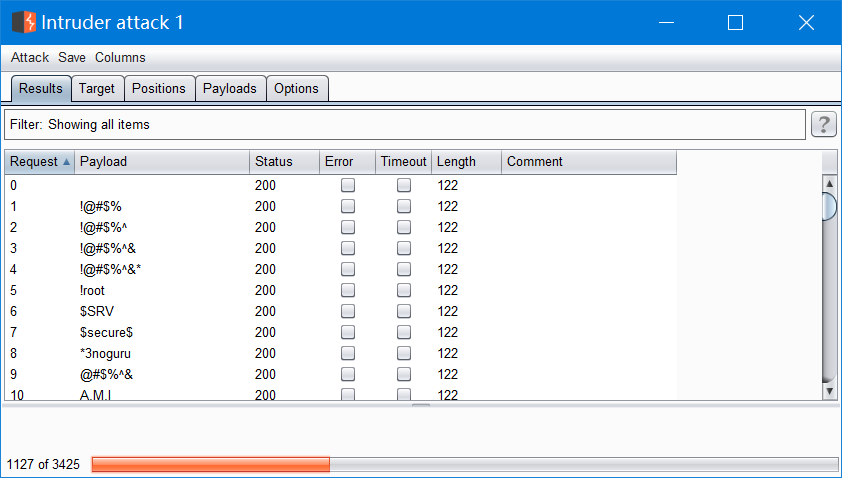Check Error box in the *3noguru row
The height and width of the screenshot is (478, 842).
348,353
